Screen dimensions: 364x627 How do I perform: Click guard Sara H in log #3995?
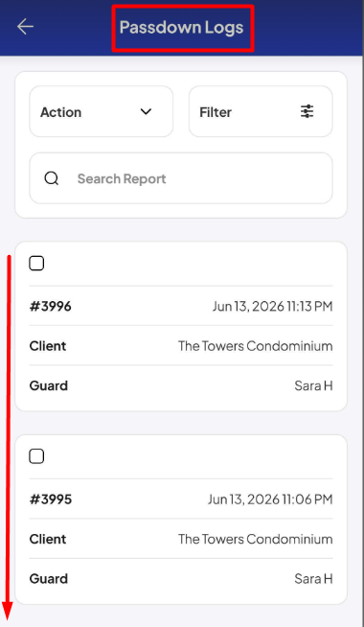313,579
